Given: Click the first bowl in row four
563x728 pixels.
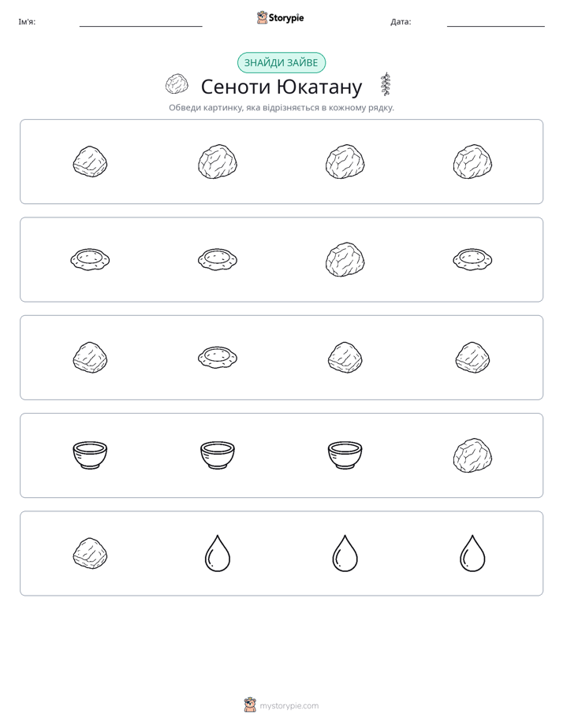Looking at the screenshot, I should [90, 455].
